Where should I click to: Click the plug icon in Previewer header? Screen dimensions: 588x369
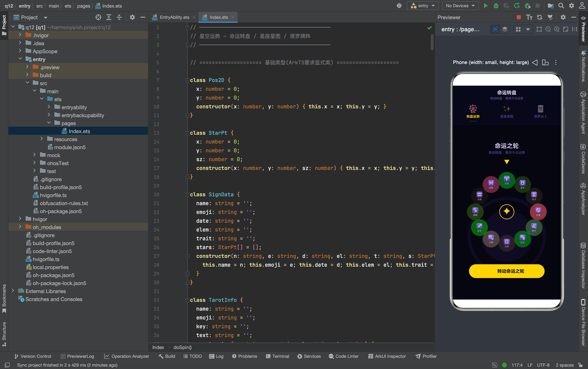click(x=550, y=17)
